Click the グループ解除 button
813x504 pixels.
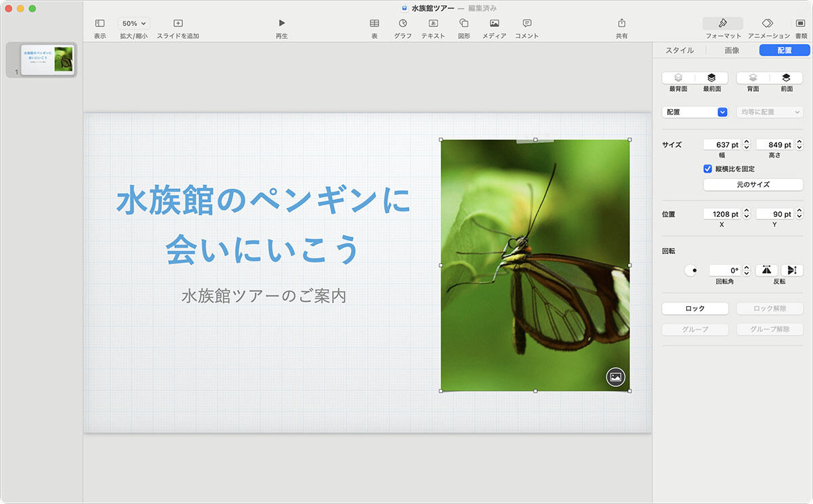coord(770,329)
